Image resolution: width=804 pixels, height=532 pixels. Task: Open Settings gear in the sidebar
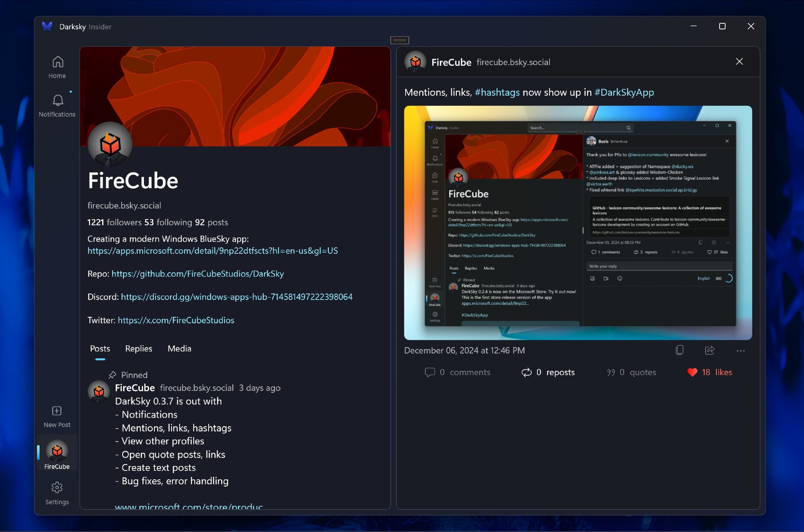(x=57, y=493)
